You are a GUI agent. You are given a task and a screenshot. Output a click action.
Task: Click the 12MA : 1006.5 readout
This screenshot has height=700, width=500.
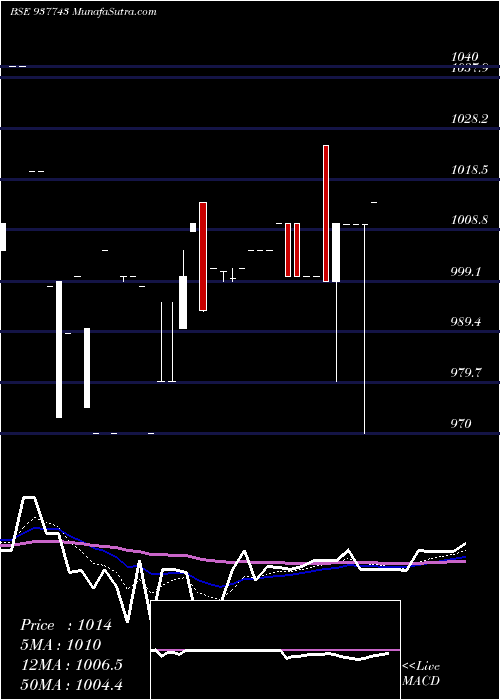71,665
